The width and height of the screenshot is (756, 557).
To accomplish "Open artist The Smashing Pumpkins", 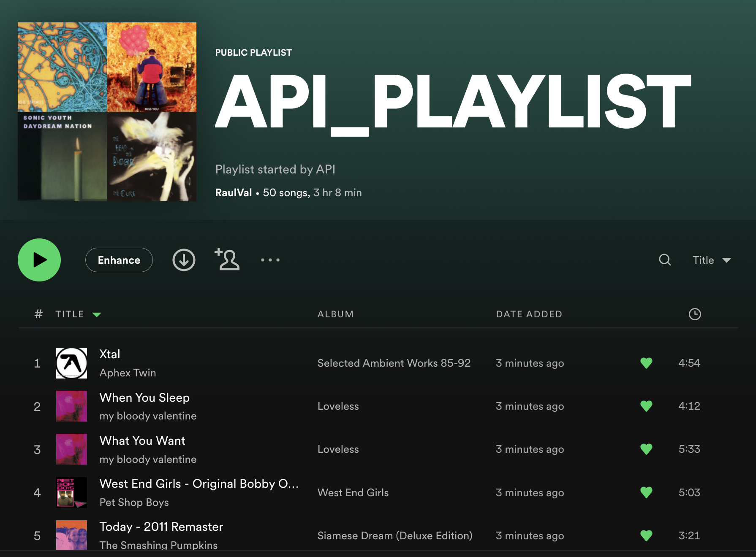I will (x=158, y=545).
